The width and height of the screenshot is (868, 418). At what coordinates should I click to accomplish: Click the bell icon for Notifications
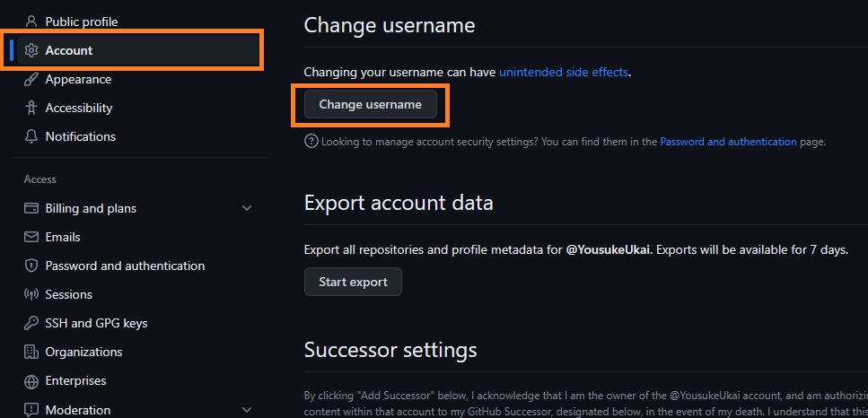31,136
